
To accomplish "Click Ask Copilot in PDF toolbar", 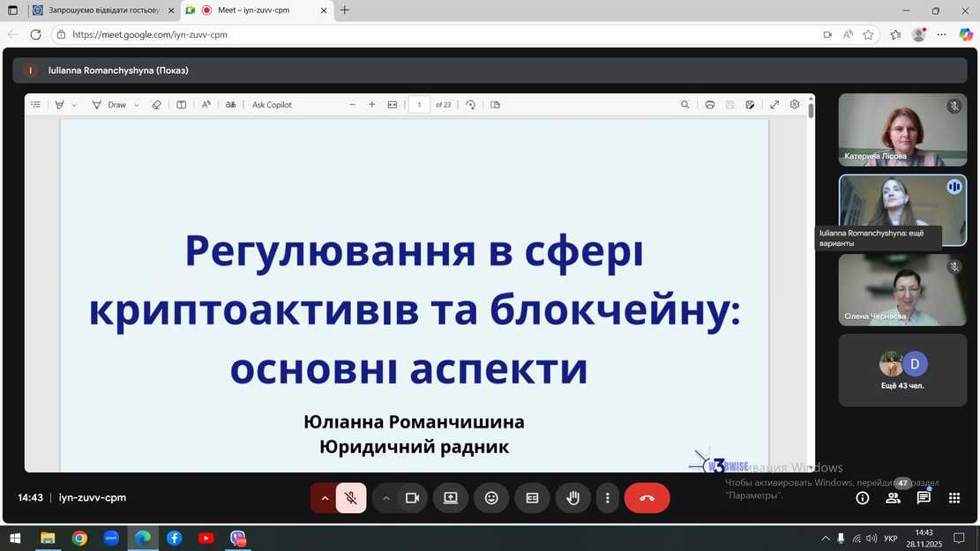I will coord(272,105).
